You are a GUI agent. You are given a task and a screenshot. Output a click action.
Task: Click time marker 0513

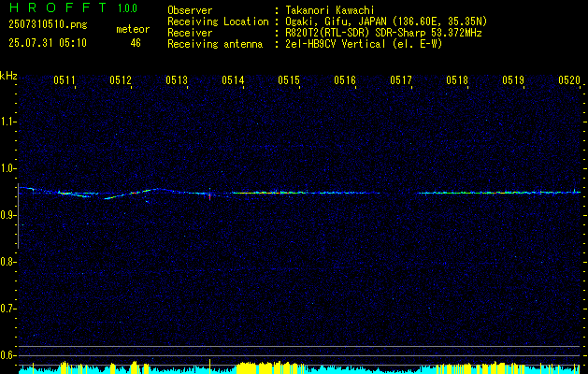(x=177, y=80)
